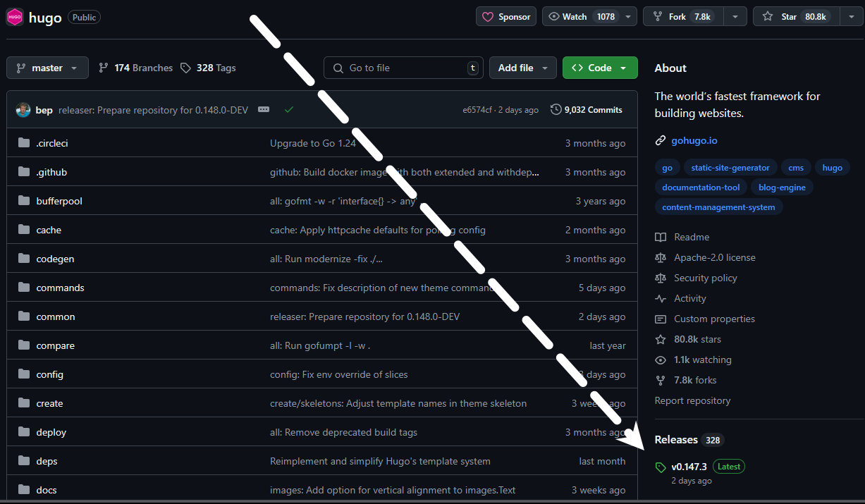Open commit hash e6574cf
Viewport: 865px width, 504px height.
pos(478,110)
